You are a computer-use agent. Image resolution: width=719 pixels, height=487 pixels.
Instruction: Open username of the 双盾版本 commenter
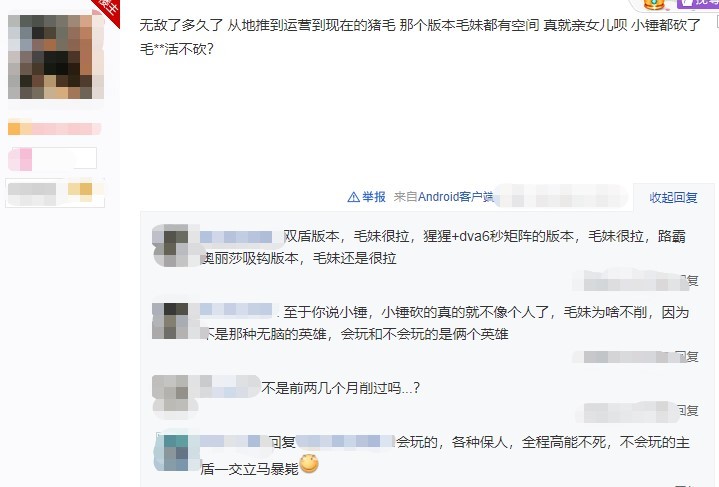tap(237, 237)
